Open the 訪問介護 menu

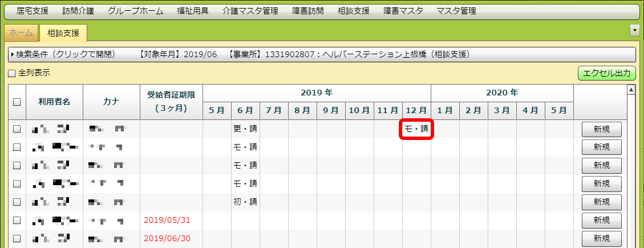pyautogui.click(x=78, y=11)
